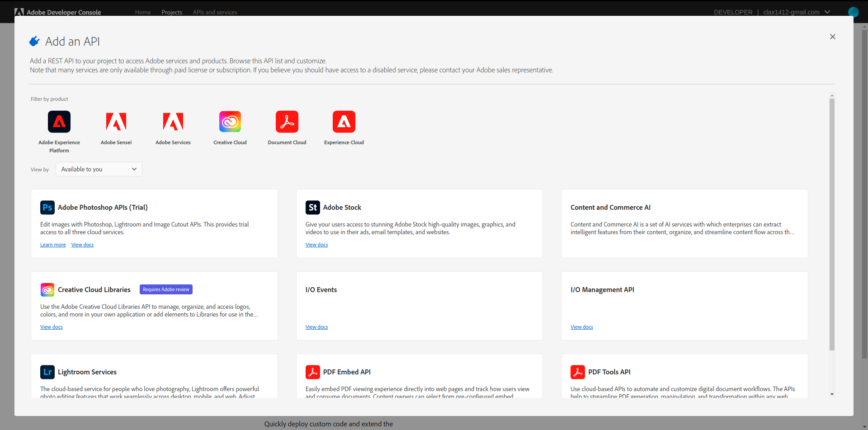The width and height of the screenshot is (868, 430).
Task: Open Projects in top navigation
Action: pyautogui.click(x=172, y=12)
